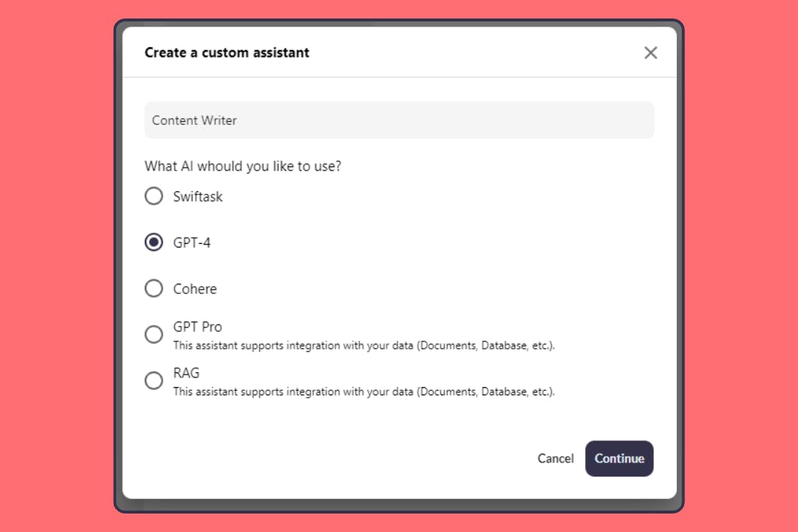798x532 pixels.
Task: Click the RAG heading label
Action: (x=186, y=372)
